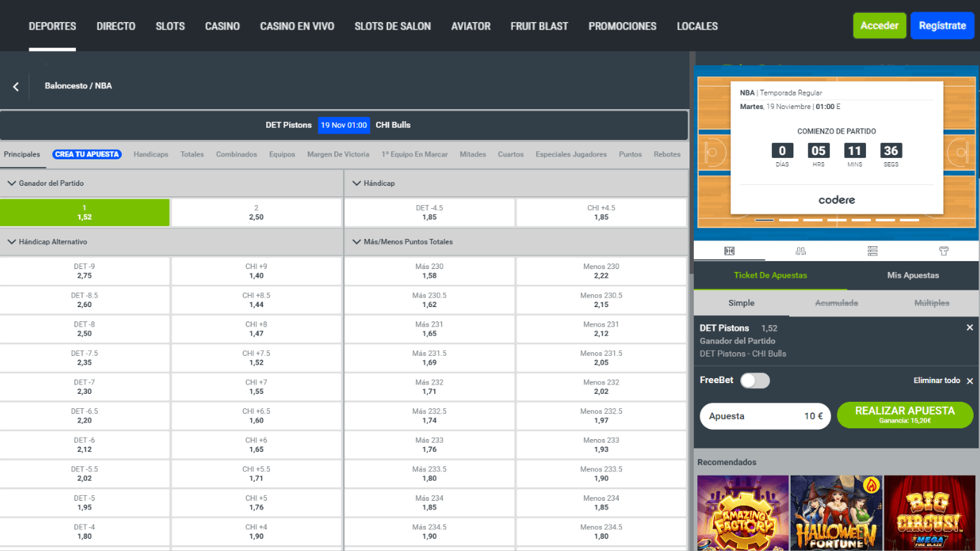Image resolution: width=980 pixels, height=551 pixels.
Task: Open the DIRECTO menu
Action: pos(116,26)
